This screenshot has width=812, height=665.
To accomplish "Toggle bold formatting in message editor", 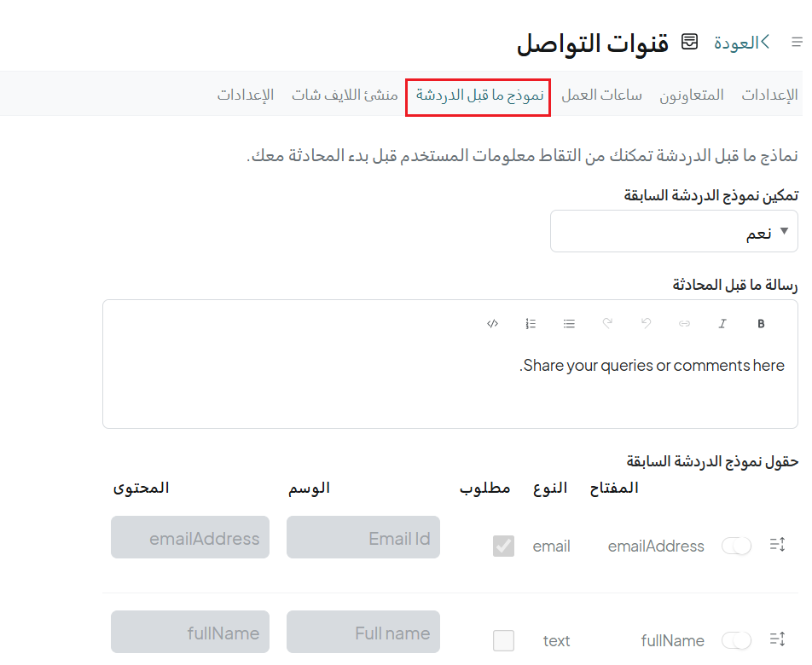I will (x=761, y=324).
